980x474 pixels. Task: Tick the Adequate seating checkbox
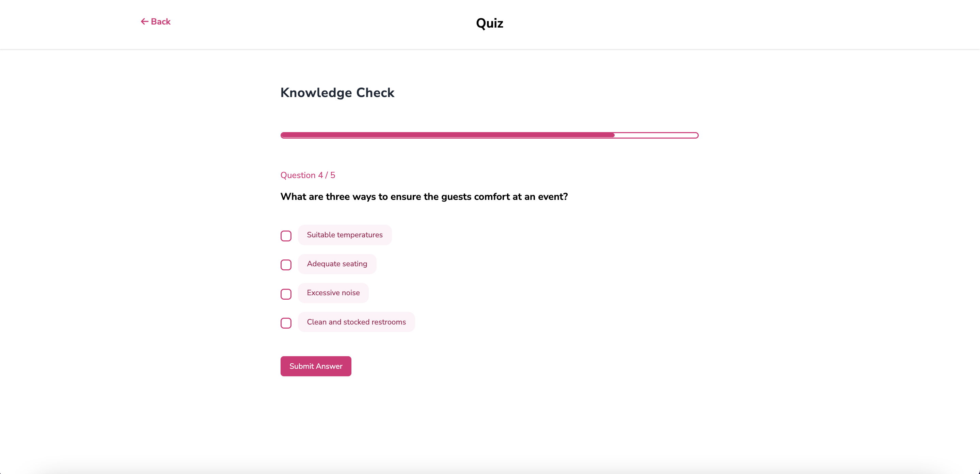pyautogui.click(x=286, y=265)
